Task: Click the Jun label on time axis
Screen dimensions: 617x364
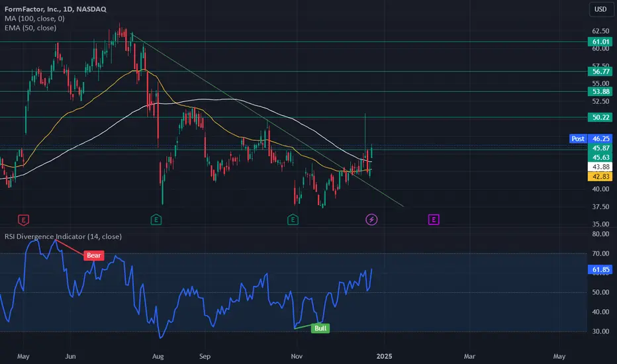Action: pyautogui.click(x=70, y=356)
